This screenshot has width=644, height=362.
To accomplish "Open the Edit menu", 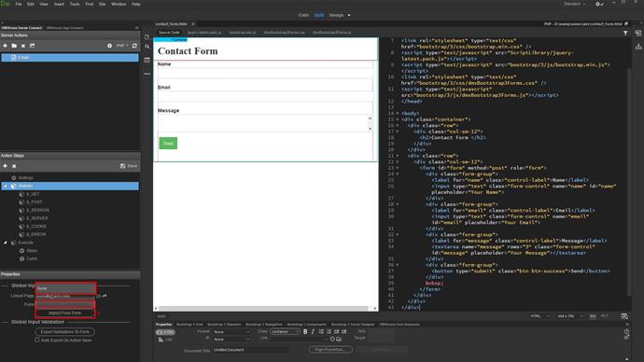I will coord(31,4).
